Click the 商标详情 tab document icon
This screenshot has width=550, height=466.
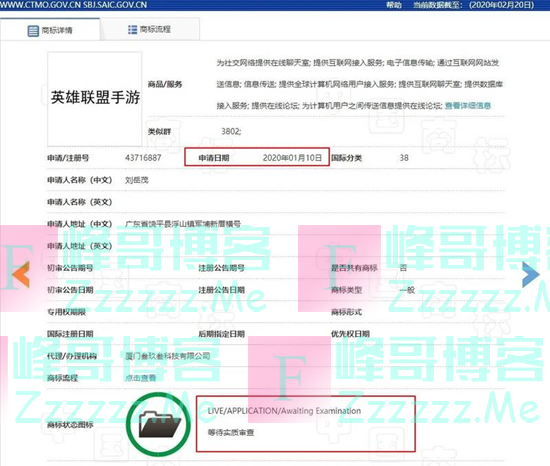pos(33,31)
